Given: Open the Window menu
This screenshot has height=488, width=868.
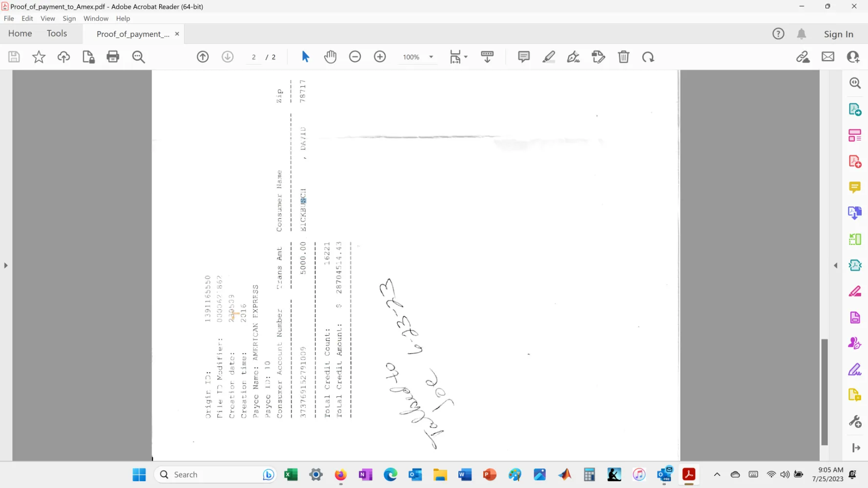Looking at the screenshot, I should tap(96, 19).
